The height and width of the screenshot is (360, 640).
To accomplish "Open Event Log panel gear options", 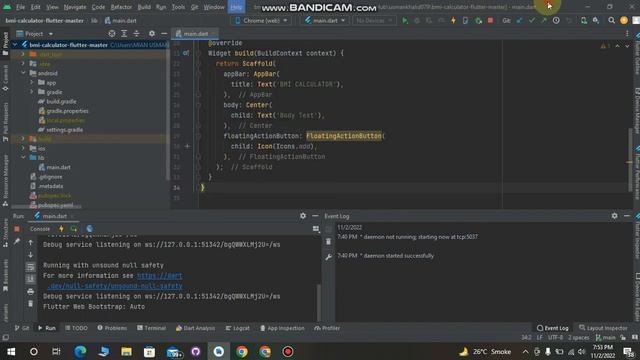I will tap(614, 216).
